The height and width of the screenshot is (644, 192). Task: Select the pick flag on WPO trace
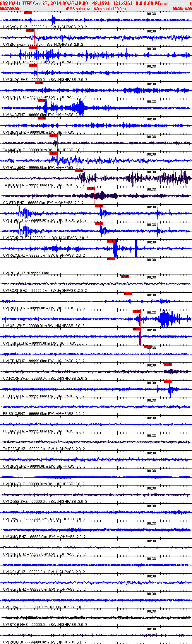point(128,294)
